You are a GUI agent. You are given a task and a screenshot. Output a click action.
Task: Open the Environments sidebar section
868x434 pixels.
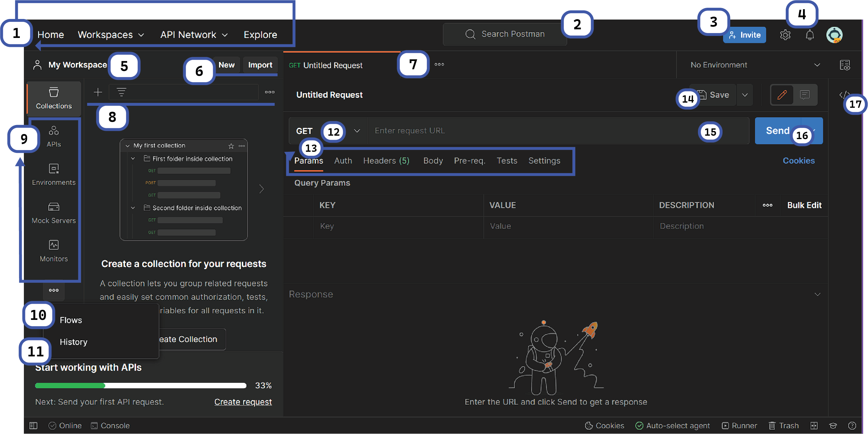pyautogui.click(x=54, y=174)
